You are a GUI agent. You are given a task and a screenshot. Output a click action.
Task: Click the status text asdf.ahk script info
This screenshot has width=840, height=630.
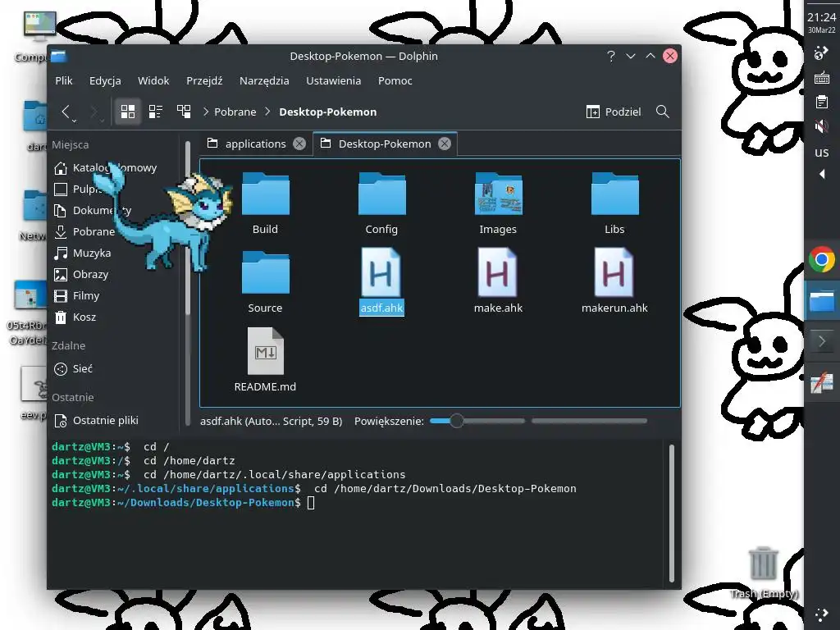pos(271,421)
